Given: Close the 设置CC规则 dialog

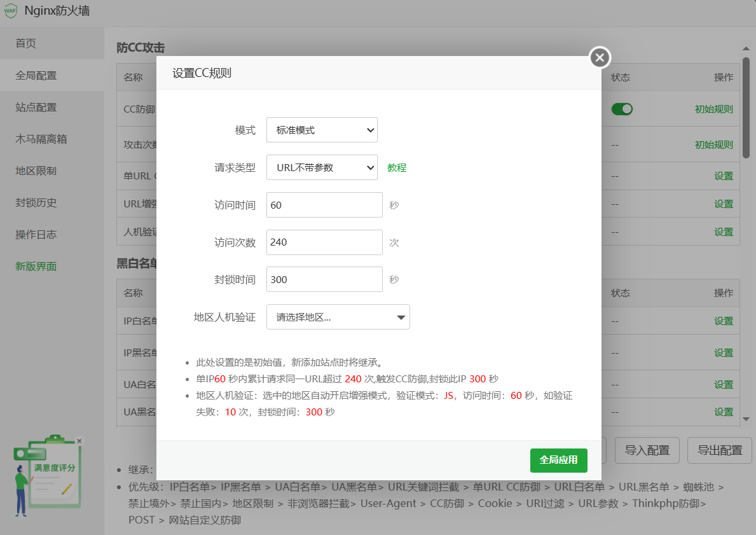Looking at the screenshot, I should (x=600, y=58).
